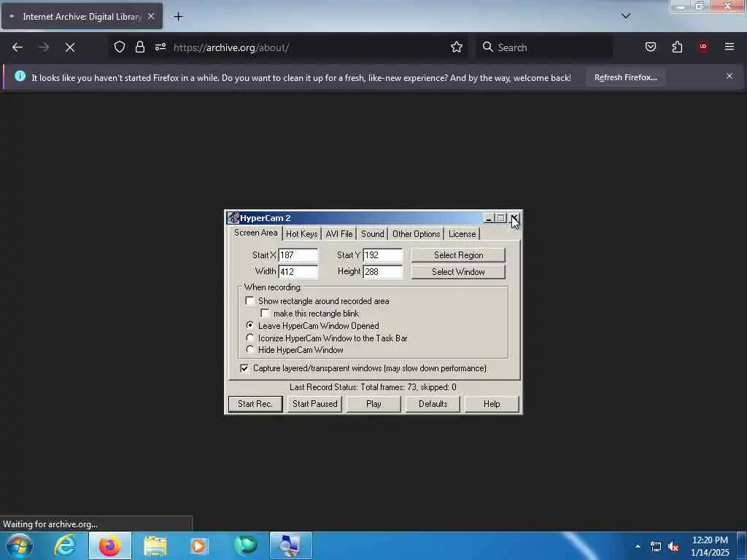
Task: Close the HyperCam 2 window
Action: coord(514,218)
